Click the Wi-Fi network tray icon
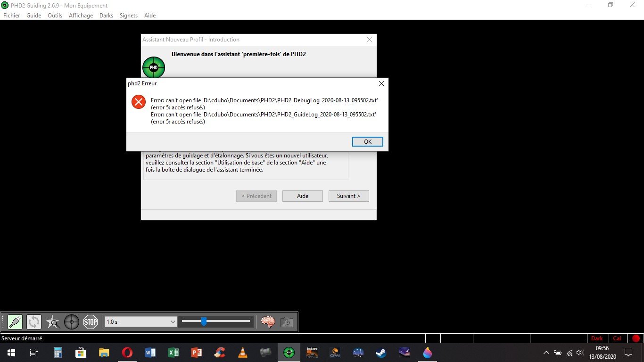Image resolution: width=644 pixels, height=362 pixels. coord(570,353)
